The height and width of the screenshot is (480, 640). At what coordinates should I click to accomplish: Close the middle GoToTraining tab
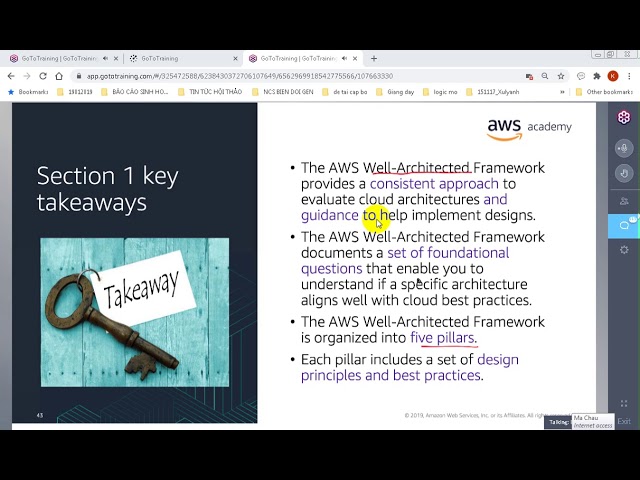[x=235, y=58]
